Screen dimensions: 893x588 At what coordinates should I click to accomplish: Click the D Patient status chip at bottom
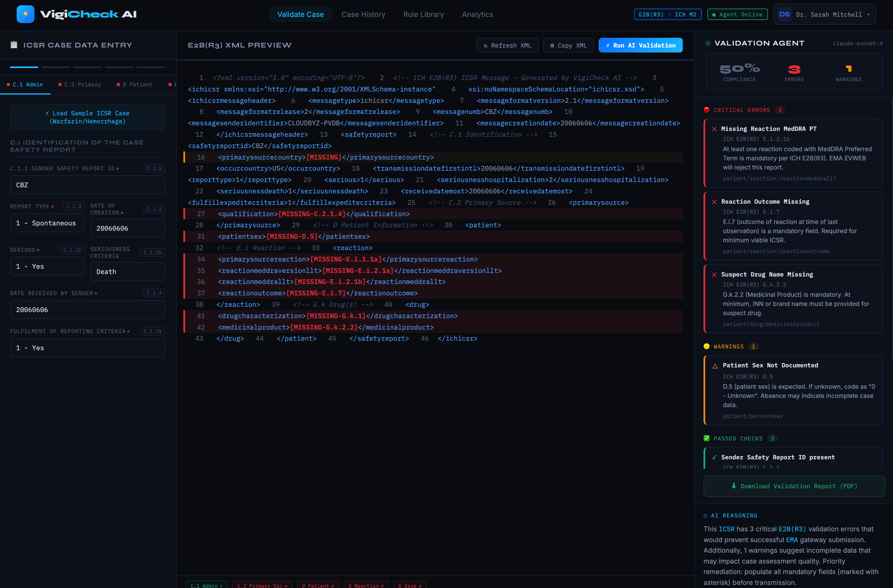point(318,585)
